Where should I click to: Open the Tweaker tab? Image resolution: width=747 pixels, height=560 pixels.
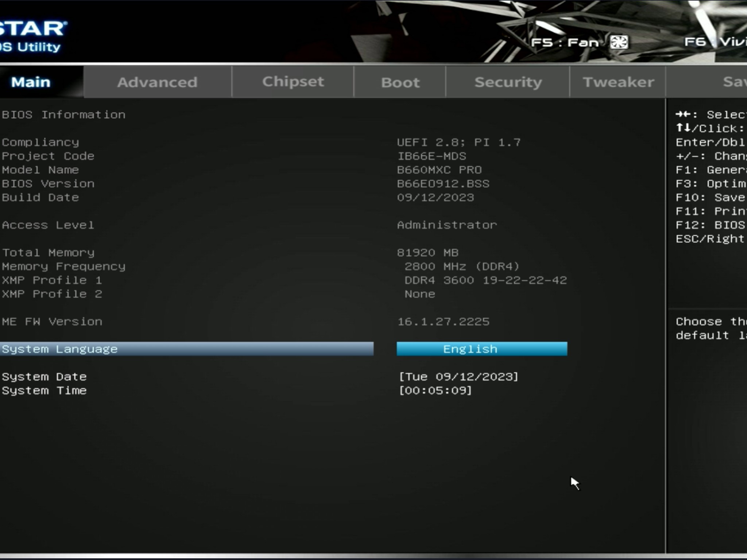click(x=618, y=82)
